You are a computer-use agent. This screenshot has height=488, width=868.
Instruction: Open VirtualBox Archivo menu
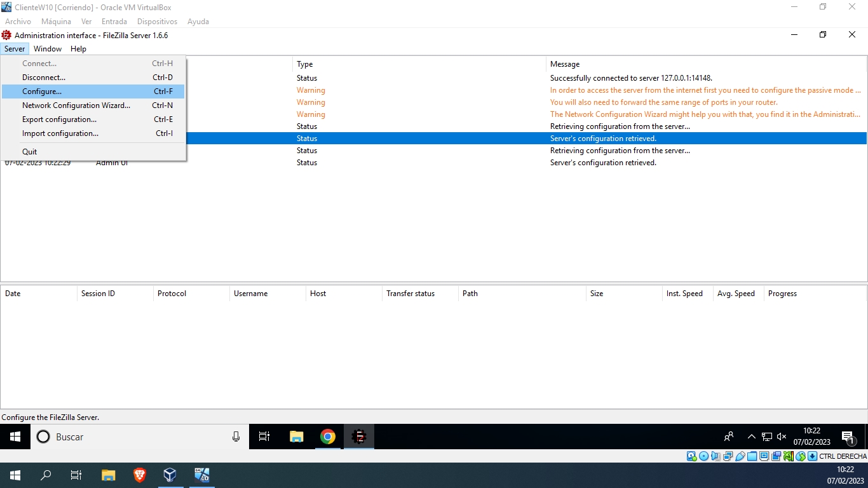coord(18,22)
